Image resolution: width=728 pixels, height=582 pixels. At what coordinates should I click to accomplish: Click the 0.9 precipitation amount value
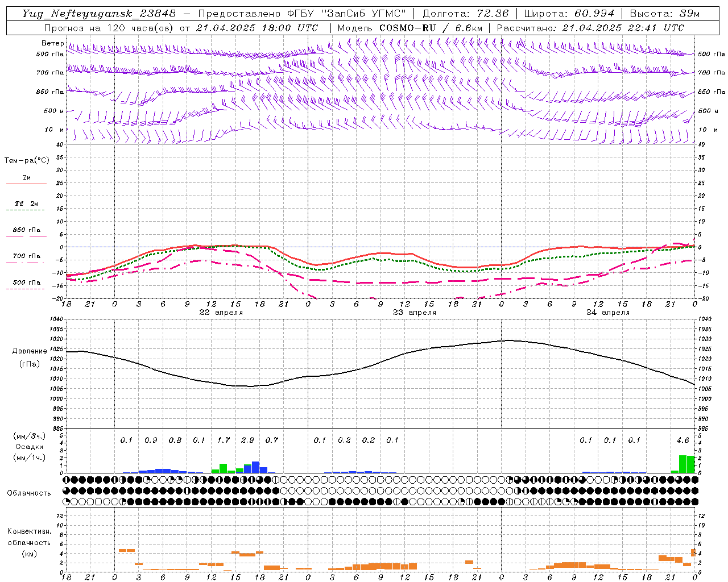coord(151,440)
